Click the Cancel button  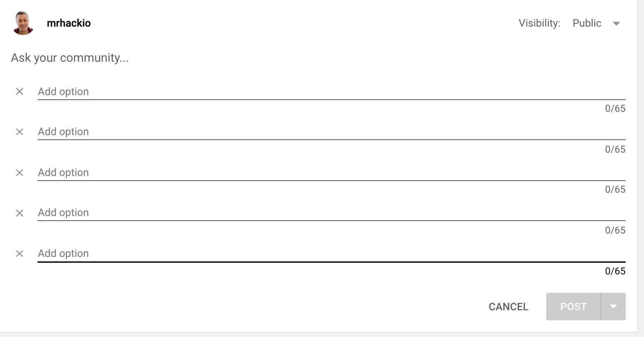point(508,307)
